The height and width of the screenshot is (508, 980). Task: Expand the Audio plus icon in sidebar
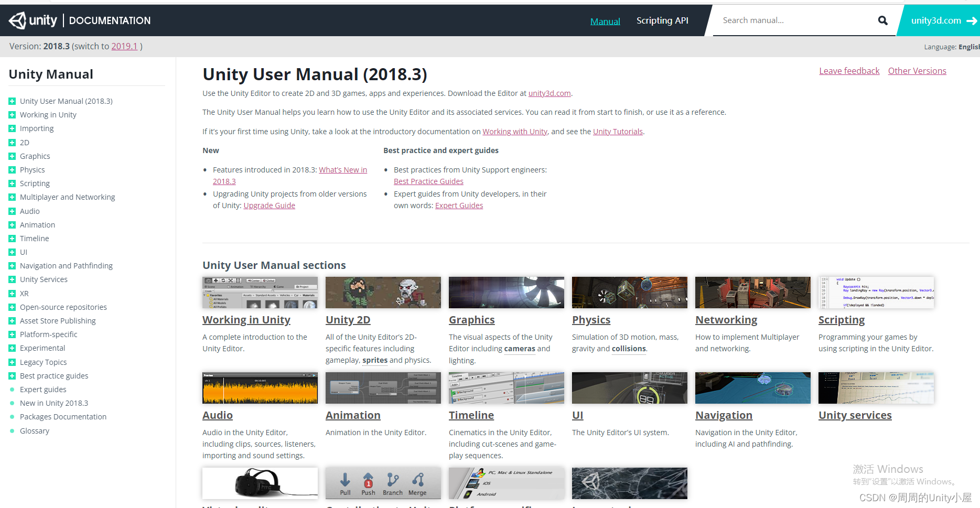(x=12, y=211)
